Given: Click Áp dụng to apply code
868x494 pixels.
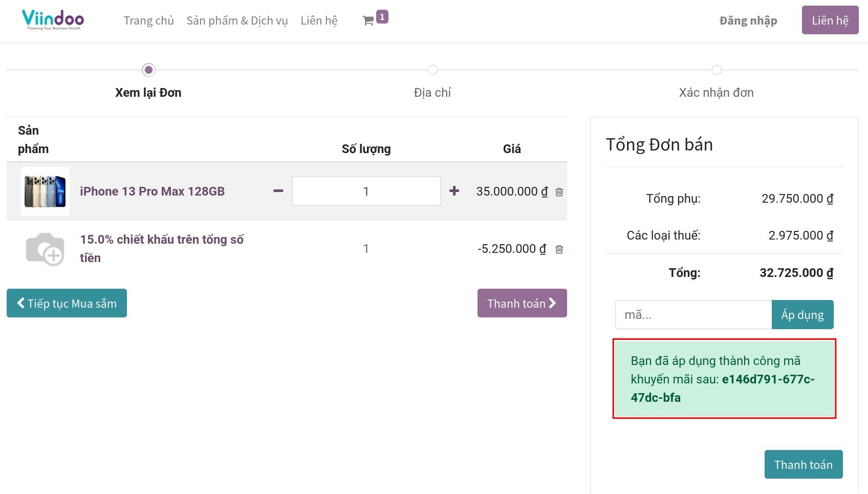Looking at the screenshot, I should click(x=802, y=315).
